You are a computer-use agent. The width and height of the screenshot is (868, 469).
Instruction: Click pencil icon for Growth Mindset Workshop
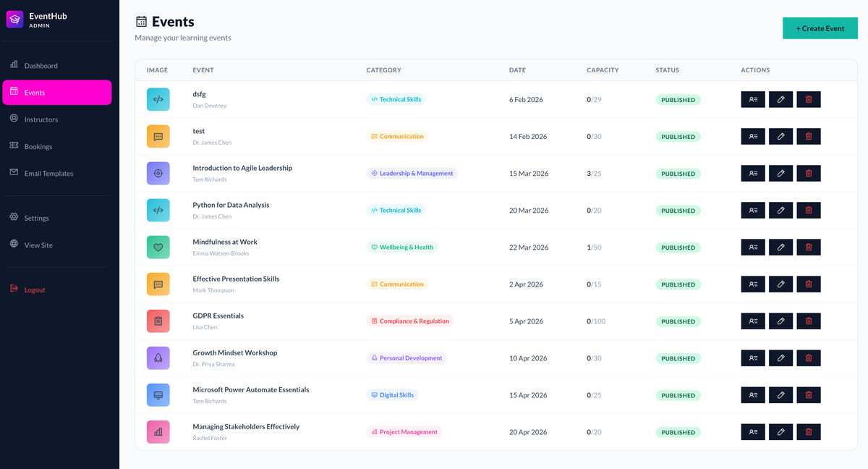[x=780, y=358]
